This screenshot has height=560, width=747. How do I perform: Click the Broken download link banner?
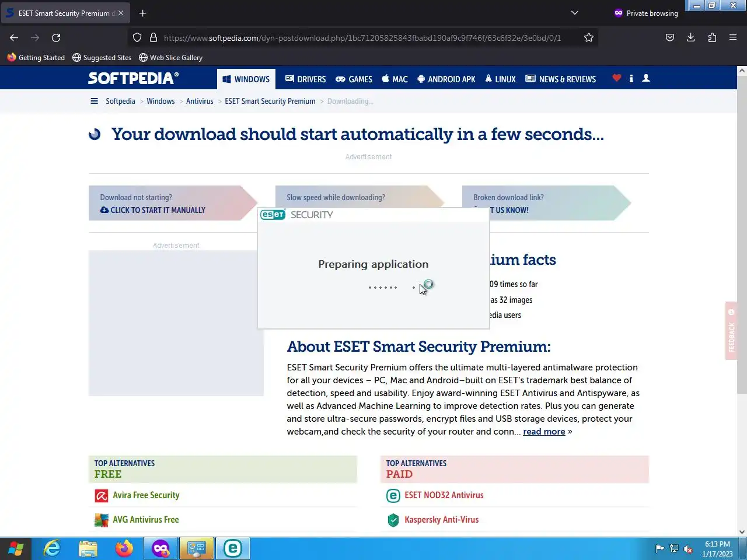(546, 203)
